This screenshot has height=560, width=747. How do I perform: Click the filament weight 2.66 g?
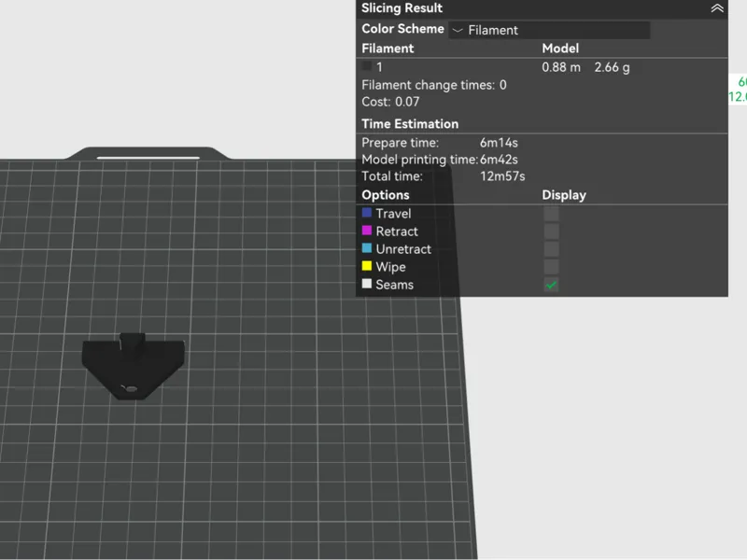(612, 67)
